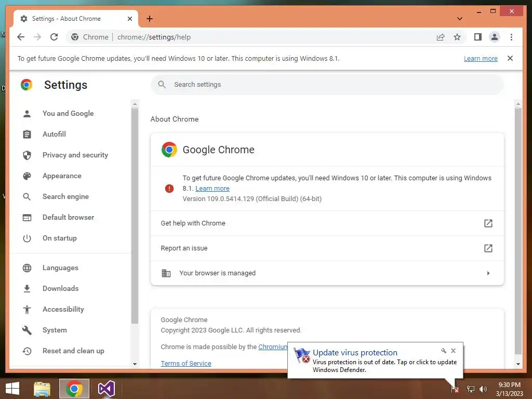Click the person icon beside You and Google
Viewport: 532px width, 399px height.
[27, 114]
